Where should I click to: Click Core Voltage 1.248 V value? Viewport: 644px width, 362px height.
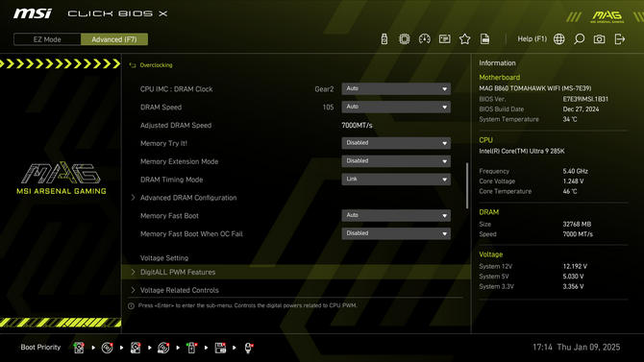573,181
